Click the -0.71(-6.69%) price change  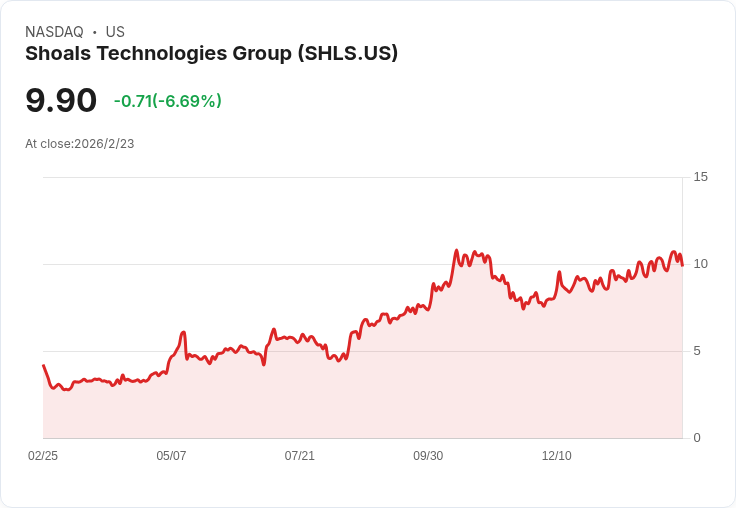(x=168, y=101)
